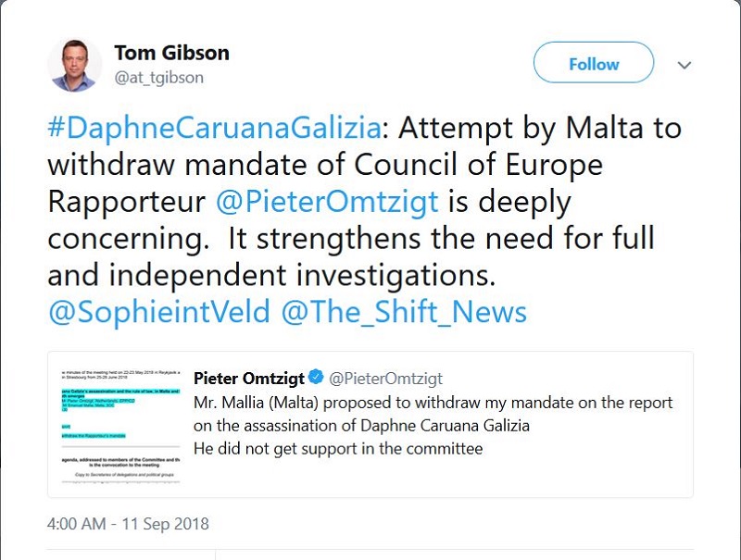Viewport: 741px width, 560px height.
Task: Click Pieter Omtzigt's name in quoted tweet
Action: [x=248, y=378]
